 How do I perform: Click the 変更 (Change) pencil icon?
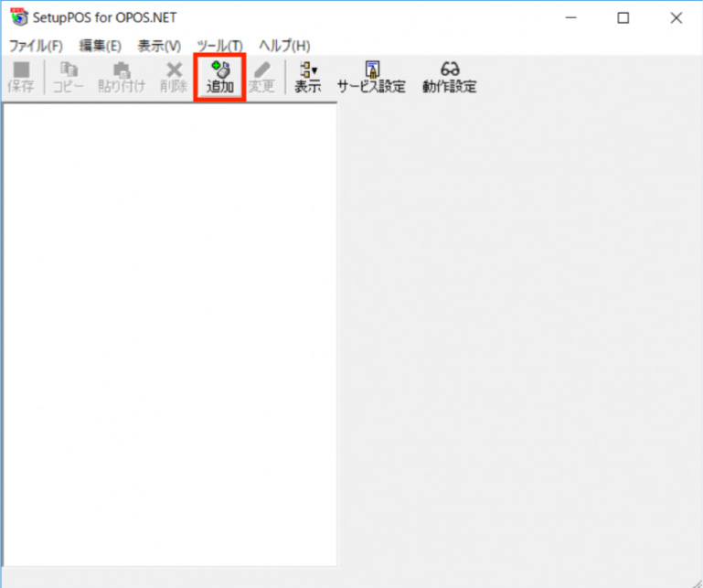click(x=261, y=77)
